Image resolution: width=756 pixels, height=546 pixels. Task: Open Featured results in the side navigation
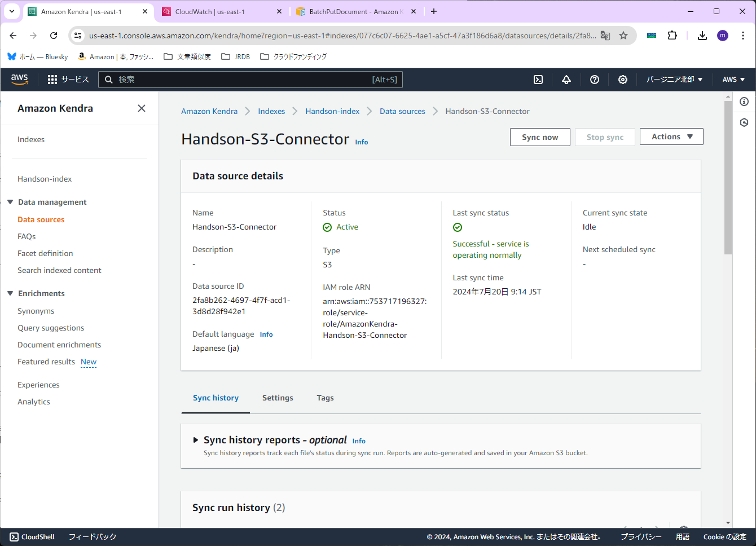[x=46, y=362]
